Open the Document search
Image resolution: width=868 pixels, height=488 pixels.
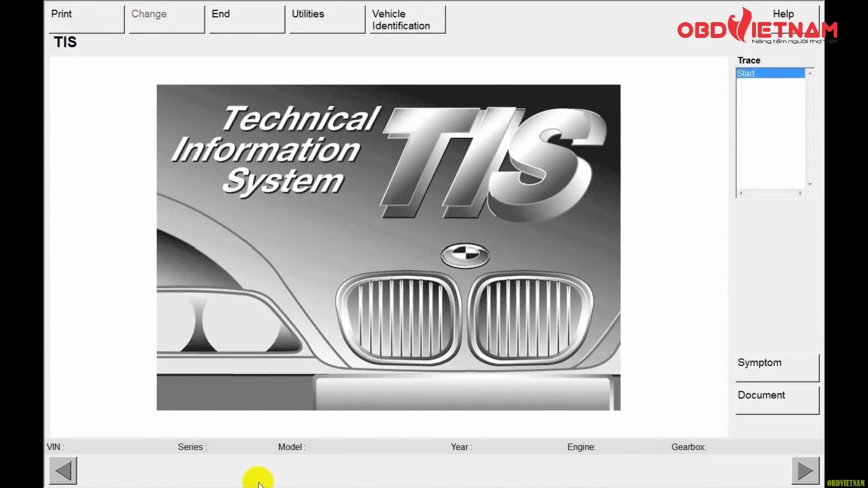777,400
